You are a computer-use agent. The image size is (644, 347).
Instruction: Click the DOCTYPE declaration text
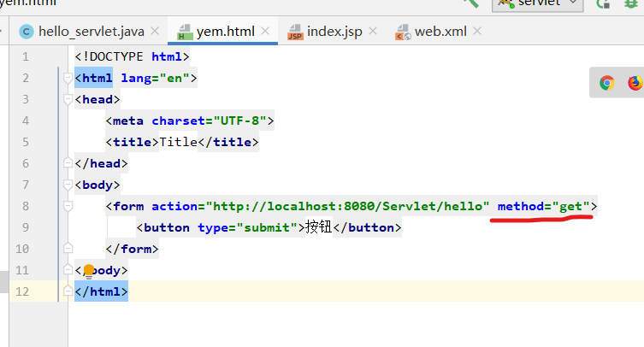132,56
